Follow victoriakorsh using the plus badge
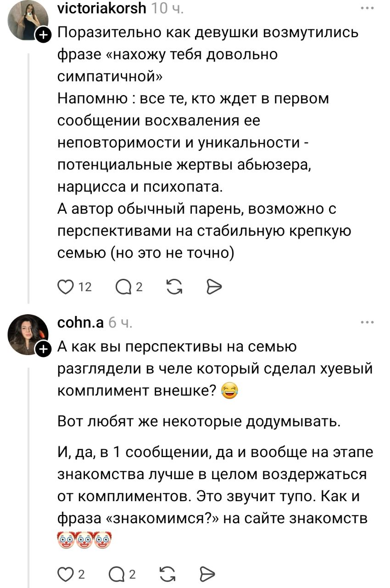The image size is (390, 588). 43,34
